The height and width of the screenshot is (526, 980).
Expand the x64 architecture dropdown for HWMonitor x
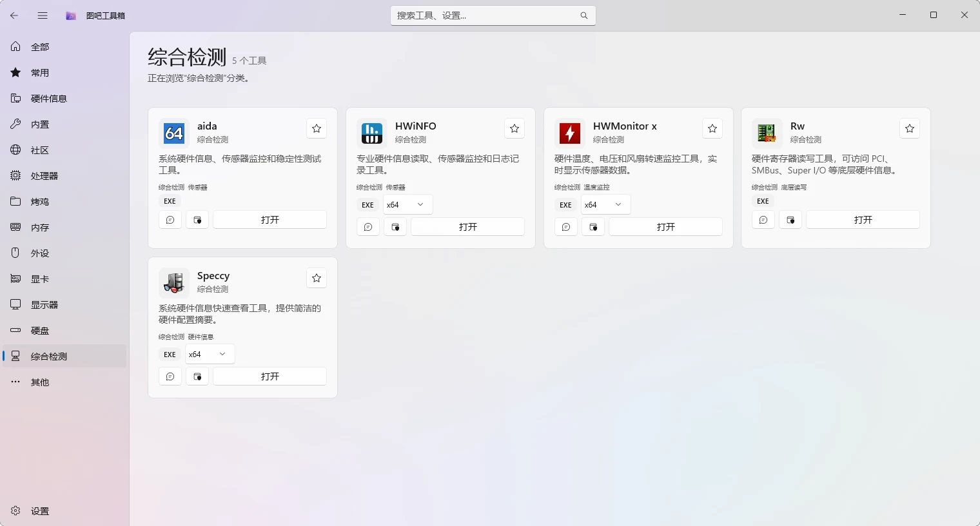(x=606, y=205)
